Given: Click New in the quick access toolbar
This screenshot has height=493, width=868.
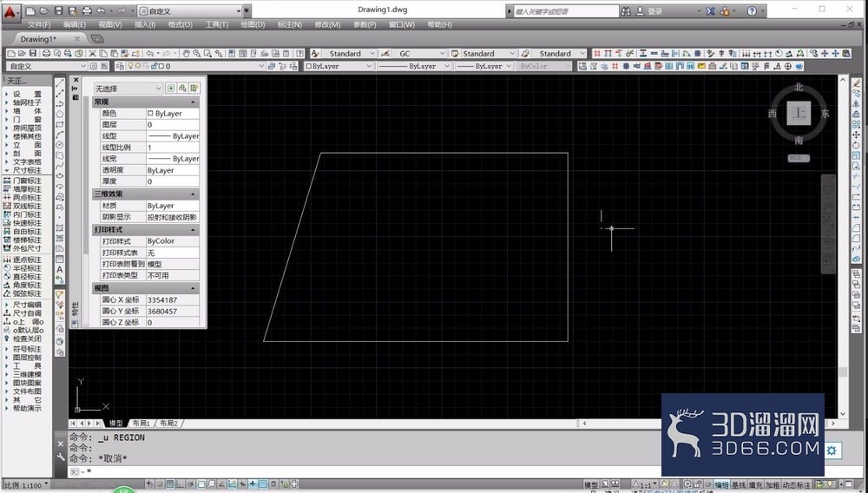Looking at the screenshot, I should [31, 11].
